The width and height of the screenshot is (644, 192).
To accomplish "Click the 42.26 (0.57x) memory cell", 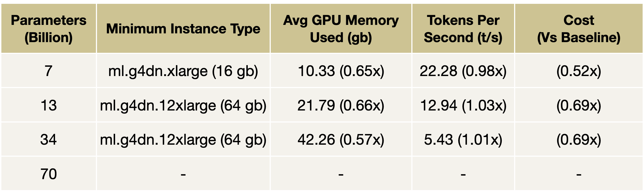I will coord(341,139).
